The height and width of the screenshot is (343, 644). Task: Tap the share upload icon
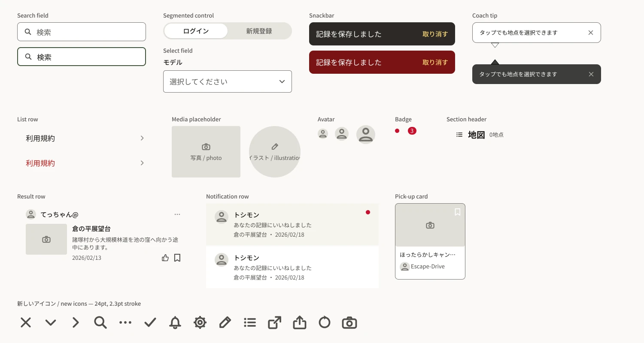[300, 322]
